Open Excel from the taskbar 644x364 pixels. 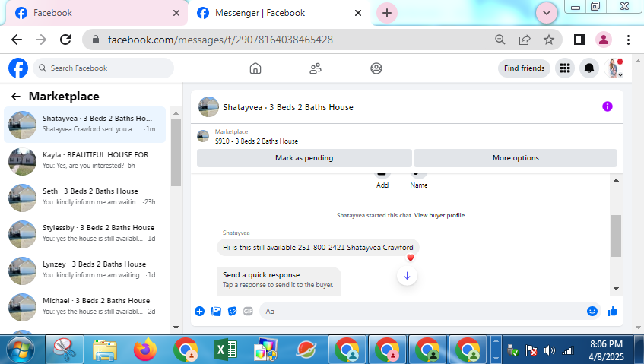tap(226, 350)
